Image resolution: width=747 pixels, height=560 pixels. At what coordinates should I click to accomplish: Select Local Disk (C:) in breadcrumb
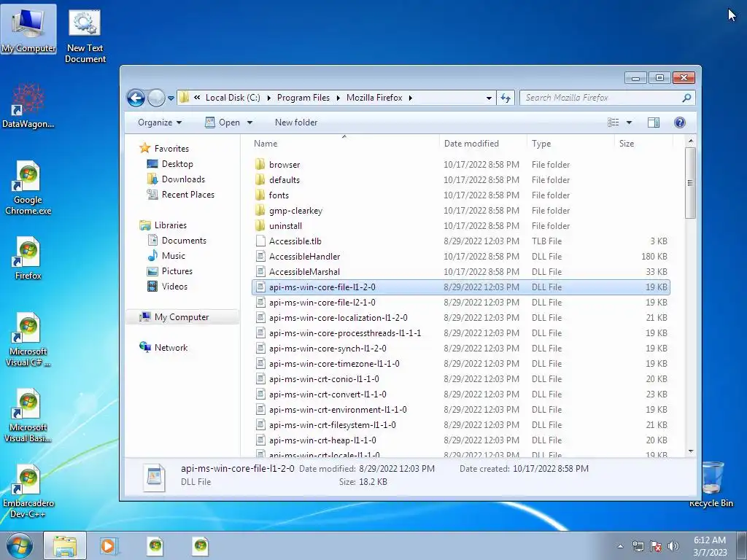(x=233, y=98)
